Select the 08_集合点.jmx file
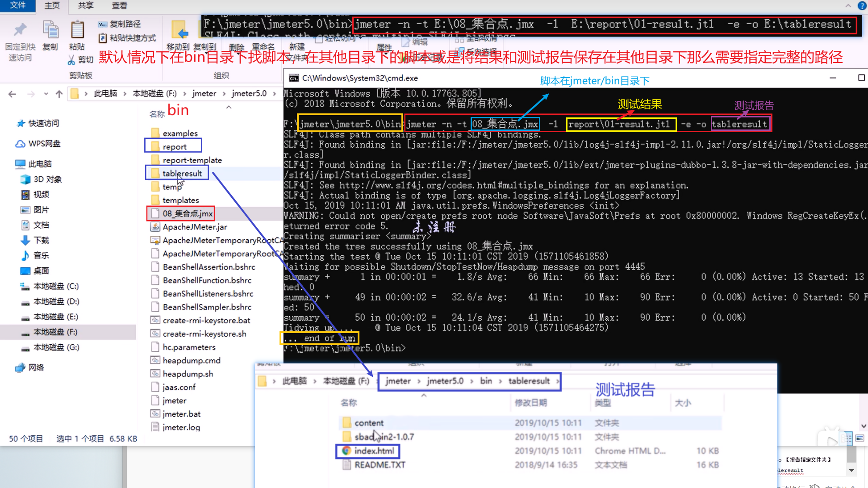This screenshot has width=868, height=488. (187, 213)
